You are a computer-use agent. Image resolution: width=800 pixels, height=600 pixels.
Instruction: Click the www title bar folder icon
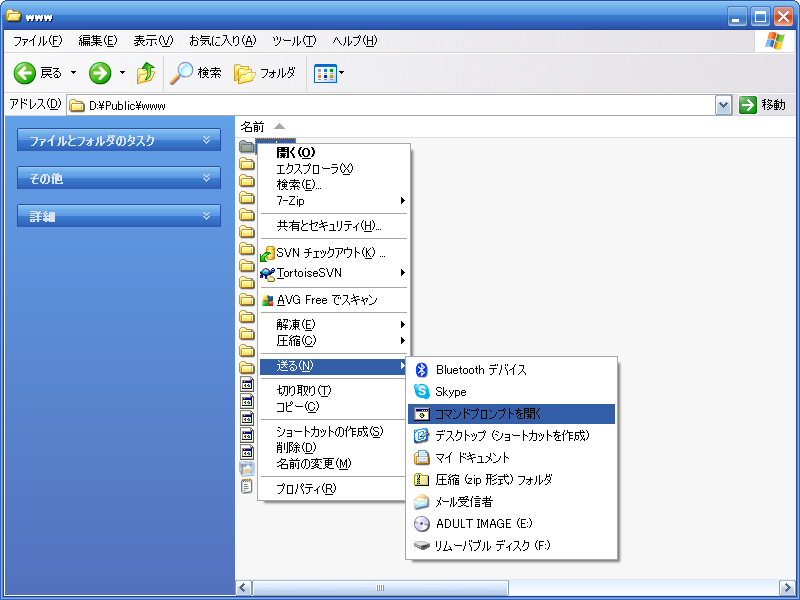[14, 16]
